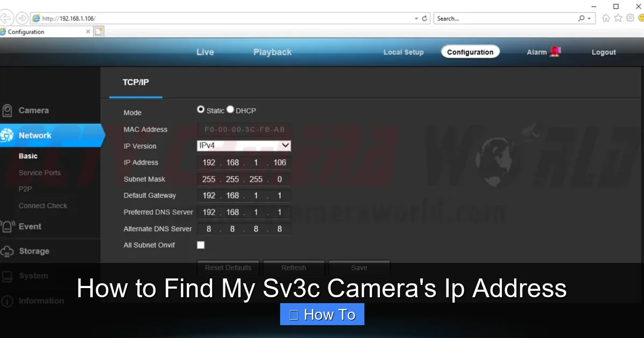Click the Preferred DNS Server label
Screen dimensions: 644x338
[x=158, y=212]
